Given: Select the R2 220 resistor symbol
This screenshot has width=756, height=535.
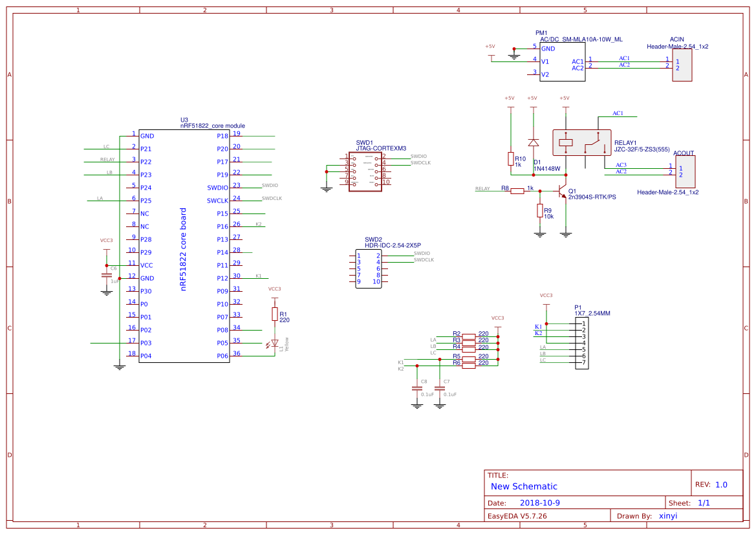Looking at the screenshot, I should [x=469, y=336].
